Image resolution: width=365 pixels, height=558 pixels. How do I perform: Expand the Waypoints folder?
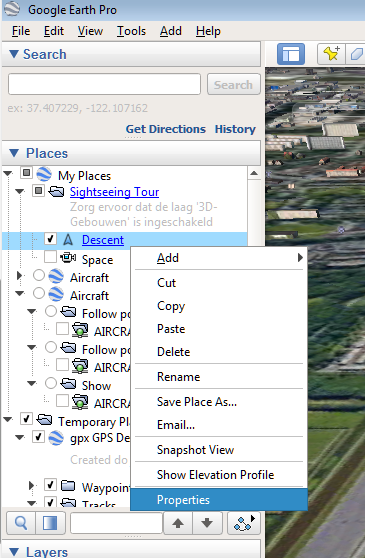32,485
